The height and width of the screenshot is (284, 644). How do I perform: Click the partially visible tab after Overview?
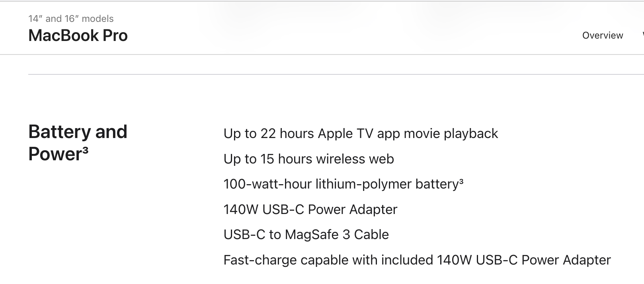pyautogui.click(x=642, y=35)
